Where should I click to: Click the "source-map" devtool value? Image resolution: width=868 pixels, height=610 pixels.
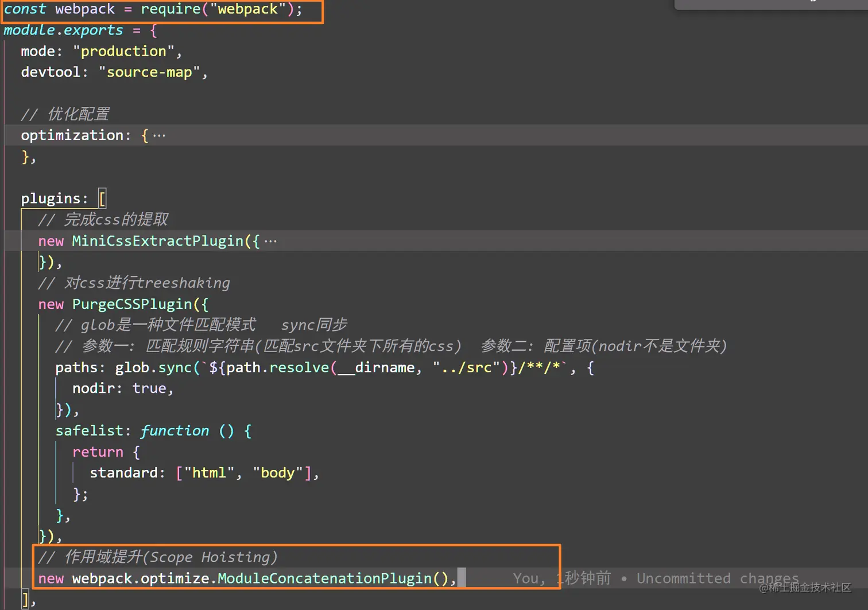click(149, 72)
